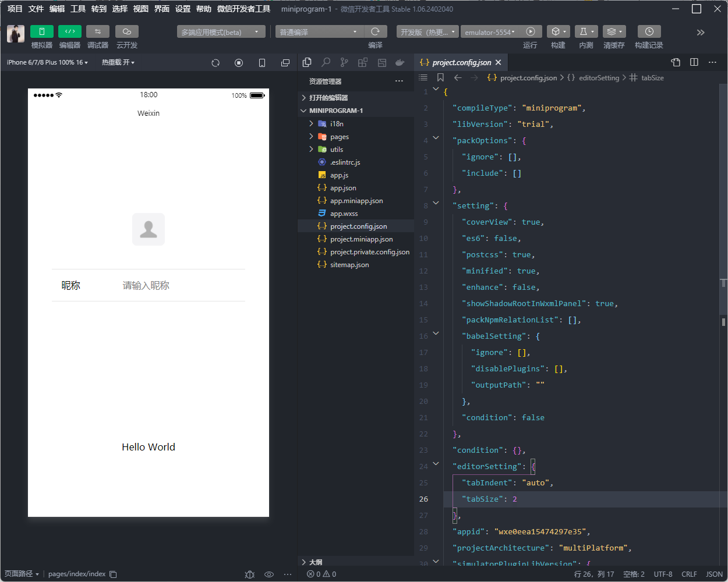
Task: Click the compile refresh button
Action: point(376,31)
